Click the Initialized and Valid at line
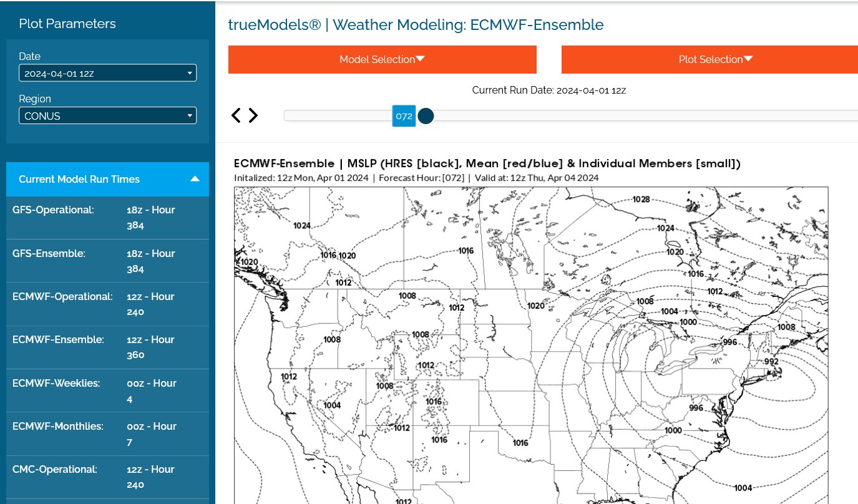 pos(416,178)
